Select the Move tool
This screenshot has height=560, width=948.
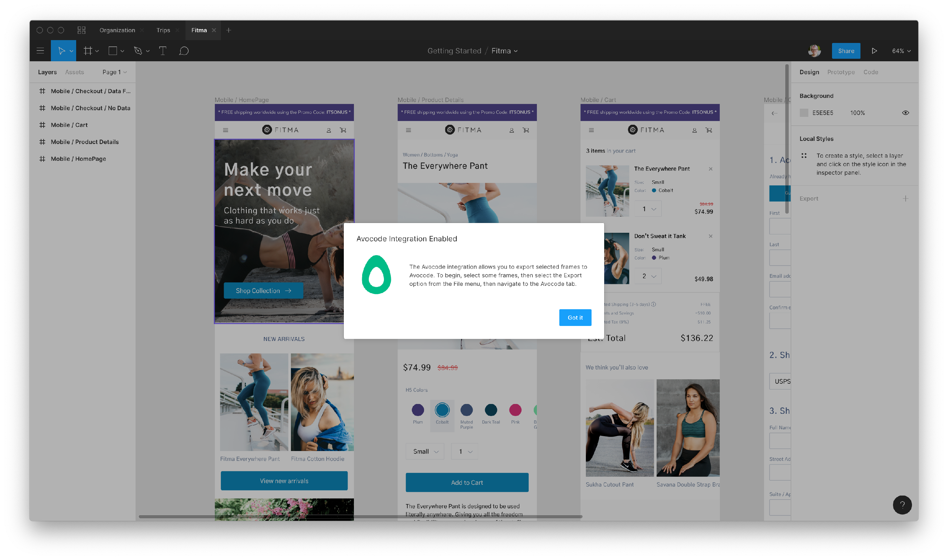61,51
